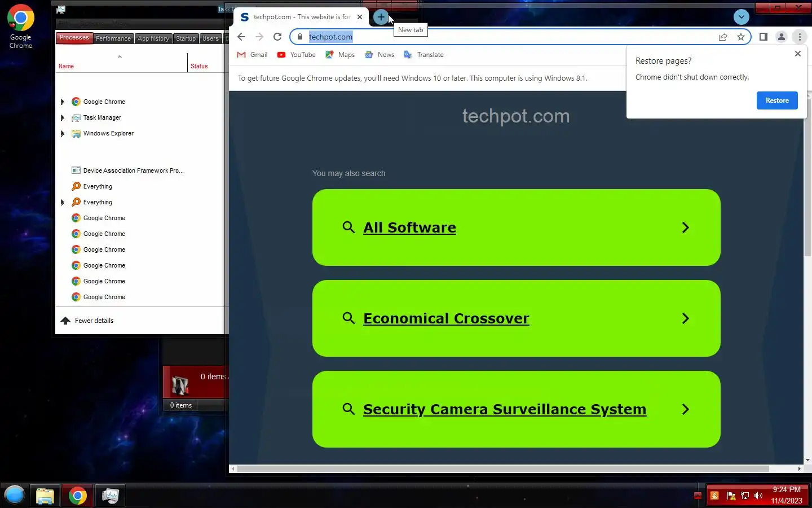
Task: Click the volume speaker tray icon
Action: coord(758,496)
